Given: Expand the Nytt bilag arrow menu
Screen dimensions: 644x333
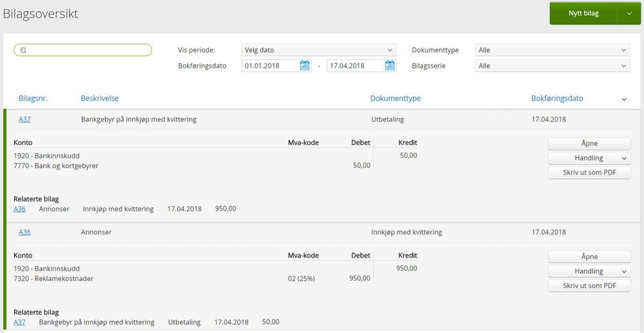Looking at the screenshot, I should [x=629, y=14].
